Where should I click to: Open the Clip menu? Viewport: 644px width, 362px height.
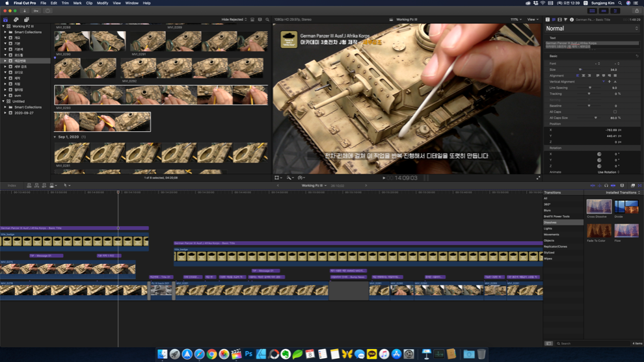tap(89, 3)
